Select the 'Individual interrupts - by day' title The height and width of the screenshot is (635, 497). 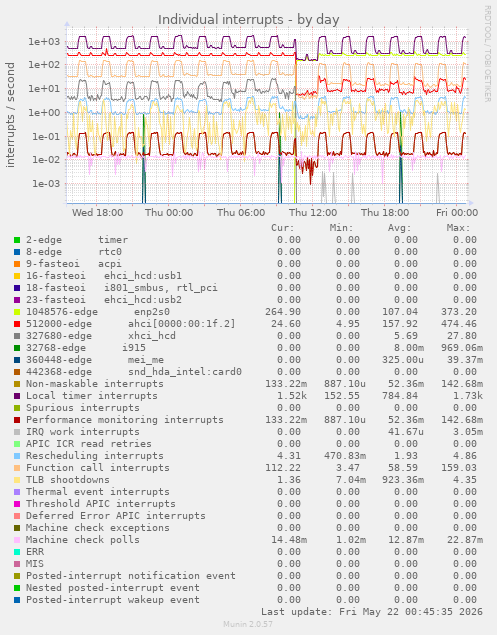[248, 19]
